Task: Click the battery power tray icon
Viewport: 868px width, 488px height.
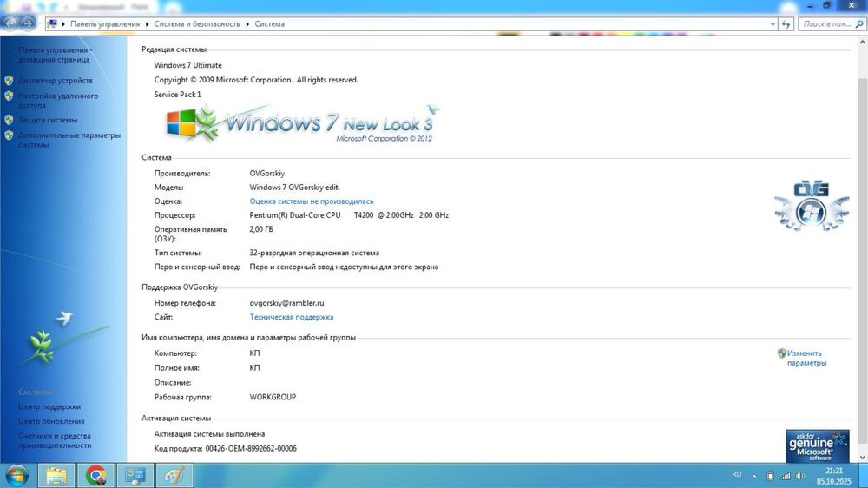Action: (770, 476)
